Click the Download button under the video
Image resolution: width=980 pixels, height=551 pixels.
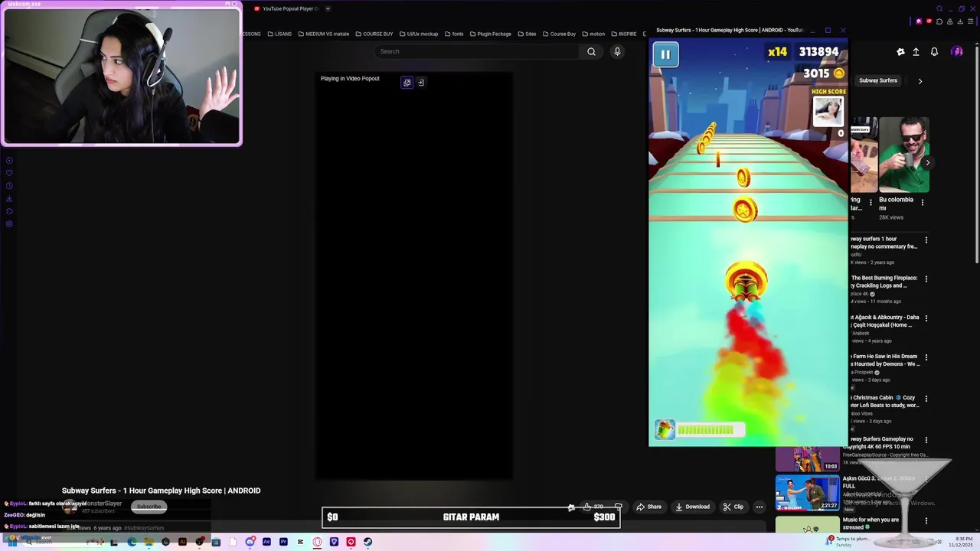692,507
